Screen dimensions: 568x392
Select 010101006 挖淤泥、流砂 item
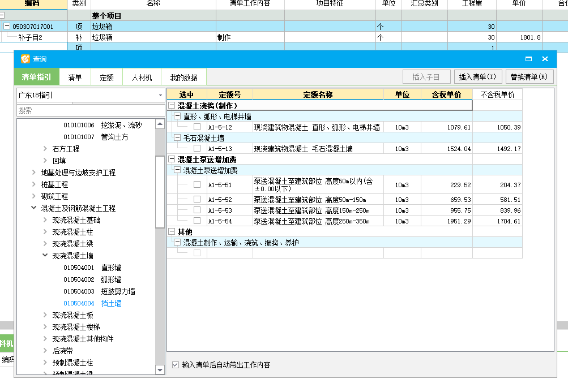click(x=103, y=125)
